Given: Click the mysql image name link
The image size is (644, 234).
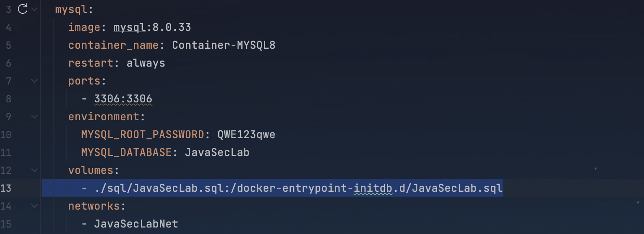Looking at the screenshot, I should point(129,27).
